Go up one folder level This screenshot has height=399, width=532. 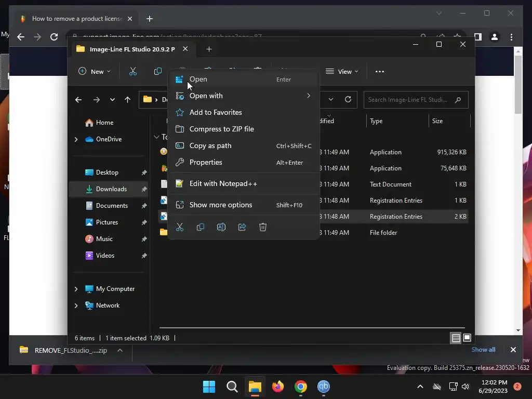[x=128, y=100]
